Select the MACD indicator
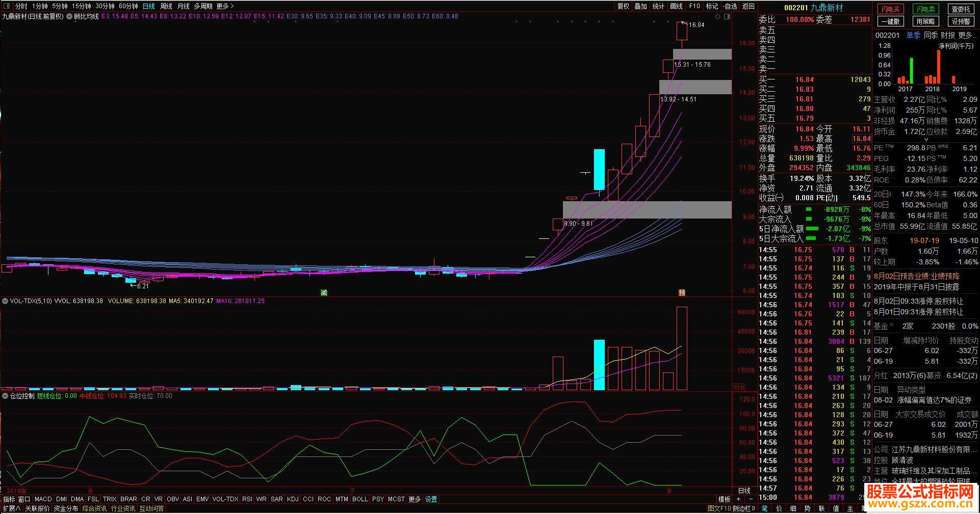The height and width of the screenshot is (514, 980). pos(43,499)
